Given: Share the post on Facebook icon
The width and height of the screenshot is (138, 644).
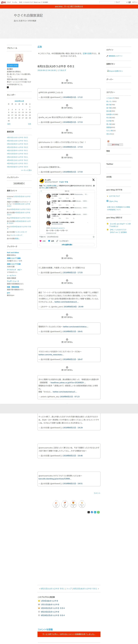Looking at the screenshot, I should 92,512.
